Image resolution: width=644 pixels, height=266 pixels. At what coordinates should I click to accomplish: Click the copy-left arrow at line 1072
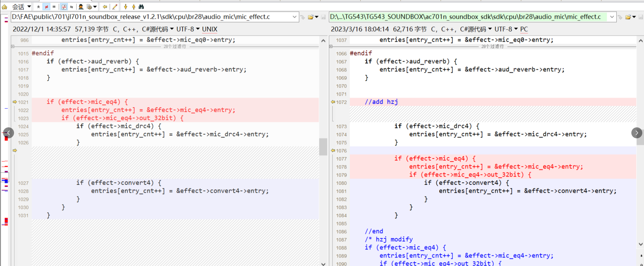pyautogui.click(x=333, y=102)
